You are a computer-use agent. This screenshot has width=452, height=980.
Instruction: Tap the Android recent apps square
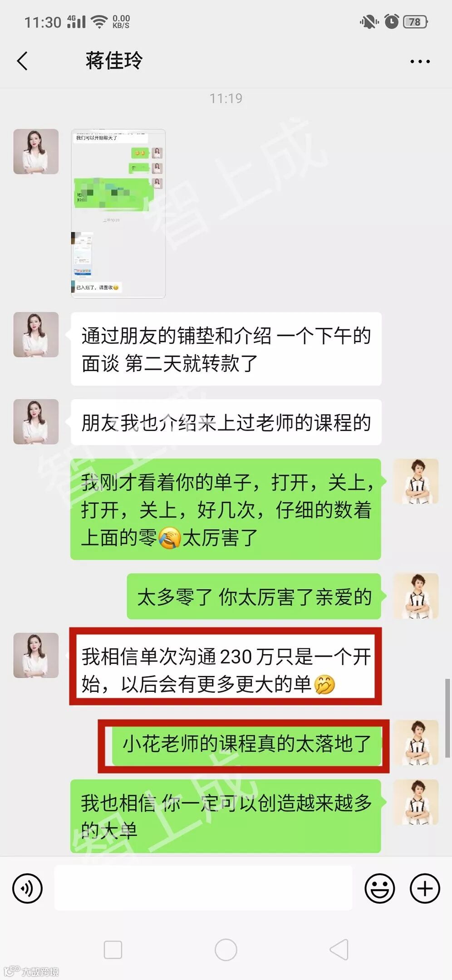[113, 950]
